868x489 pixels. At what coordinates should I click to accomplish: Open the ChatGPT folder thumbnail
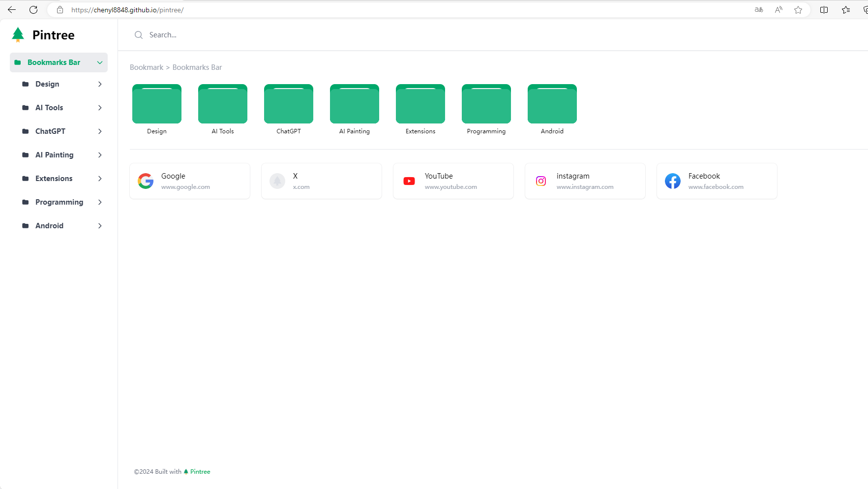point(289,104)
